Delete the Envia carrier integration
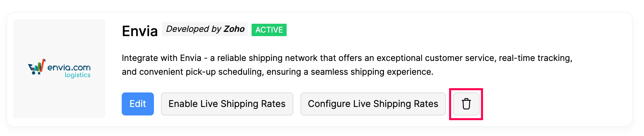Viewport: 644px width, 136px height. (x=466, y=104)
